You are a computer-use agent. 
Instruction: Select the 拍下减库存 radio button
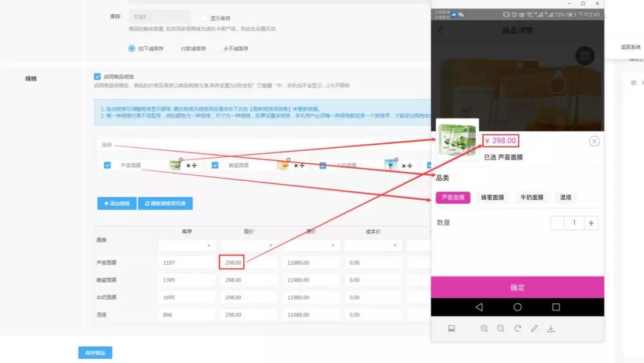pyautogui.click(x=132, y=48)
